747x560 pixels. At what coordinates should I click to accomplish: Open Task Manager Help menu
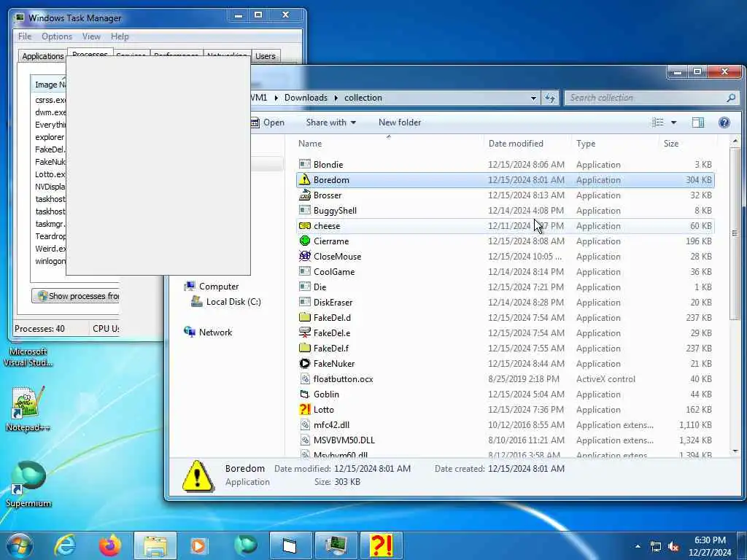[120, 36]
